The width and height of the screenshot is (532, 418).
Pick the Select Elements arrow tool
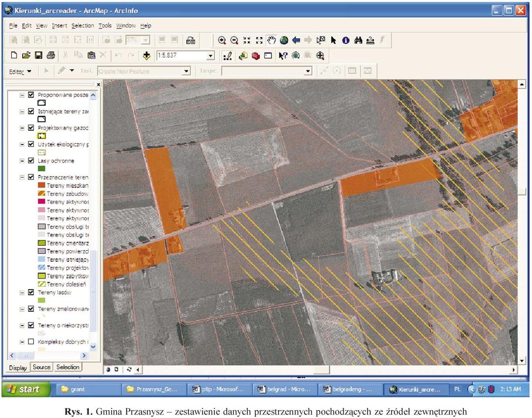tap(334, 40)
